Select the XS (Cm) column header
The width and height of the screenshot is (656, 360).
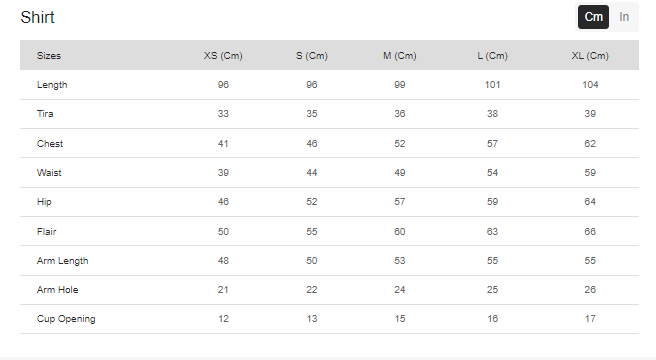point(223,56)
